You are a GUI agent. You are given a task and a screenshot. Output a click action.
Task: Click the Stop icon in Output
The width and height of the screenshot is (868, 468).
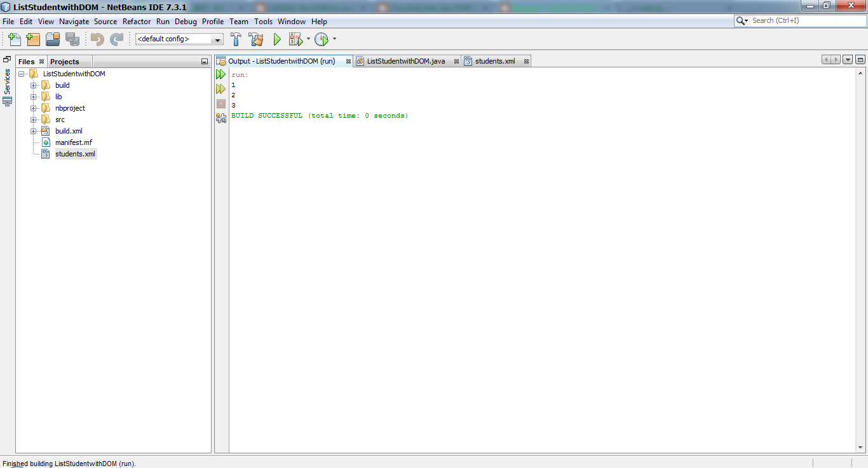coord(220,104)
